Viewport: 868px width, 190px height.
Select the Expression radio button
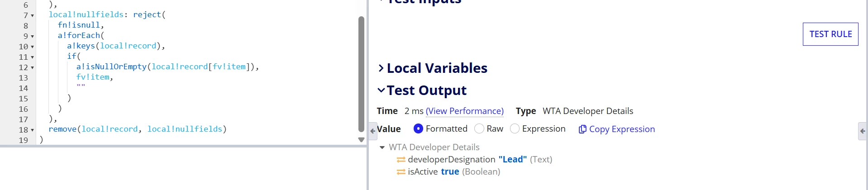click(515, 129)
